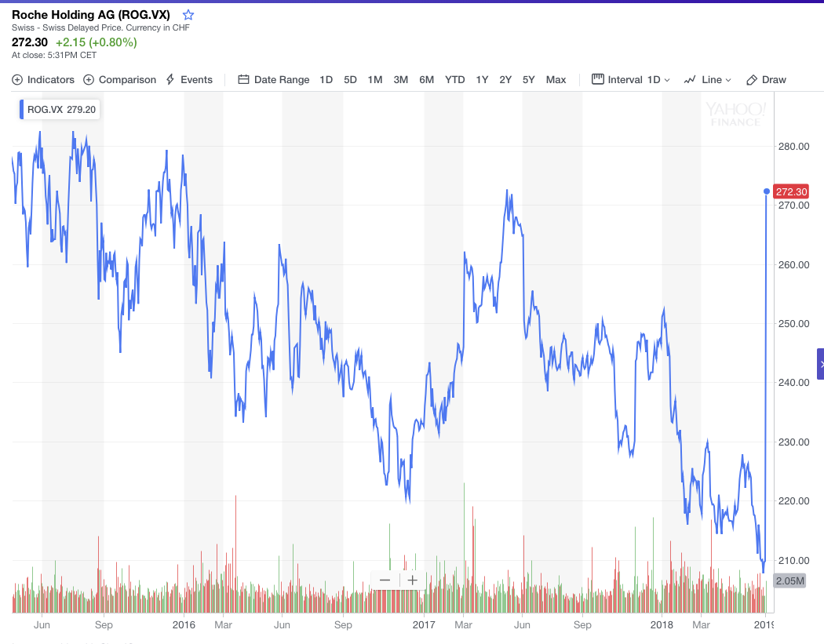The width and height of the screenshot is (824, 644).
Task: Open the Comparison menu
Action: click(x=120, y=80)
